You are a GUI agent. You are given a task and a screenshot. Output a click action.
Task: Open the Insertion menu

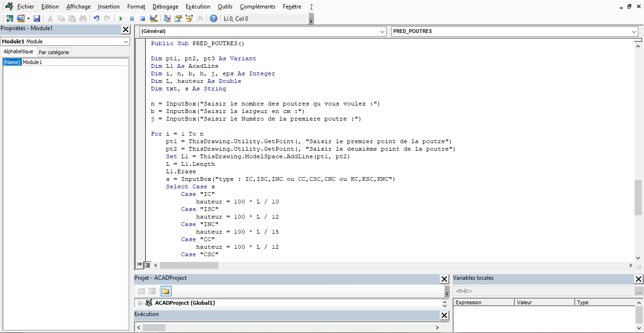point(109,7)
